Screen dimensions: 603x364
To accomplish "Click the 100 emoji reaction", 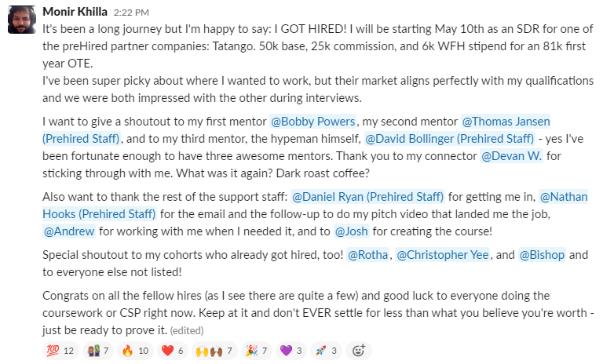I will 58,350.
